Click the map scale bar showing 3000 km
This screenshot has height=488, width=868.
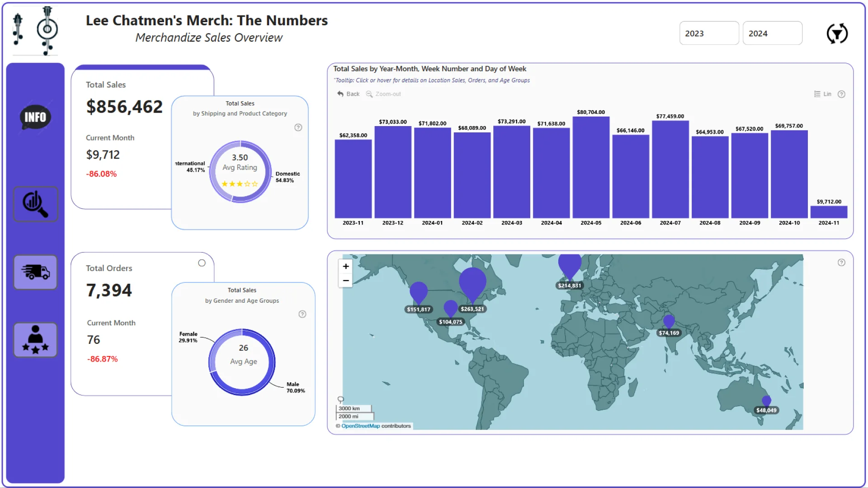pos(354,408)
